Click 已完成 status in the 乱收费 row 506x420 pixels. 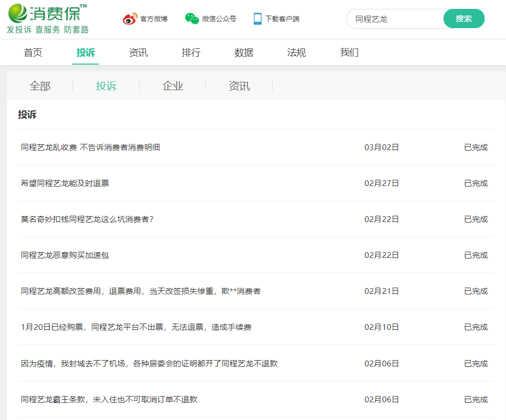click(476, 147)
